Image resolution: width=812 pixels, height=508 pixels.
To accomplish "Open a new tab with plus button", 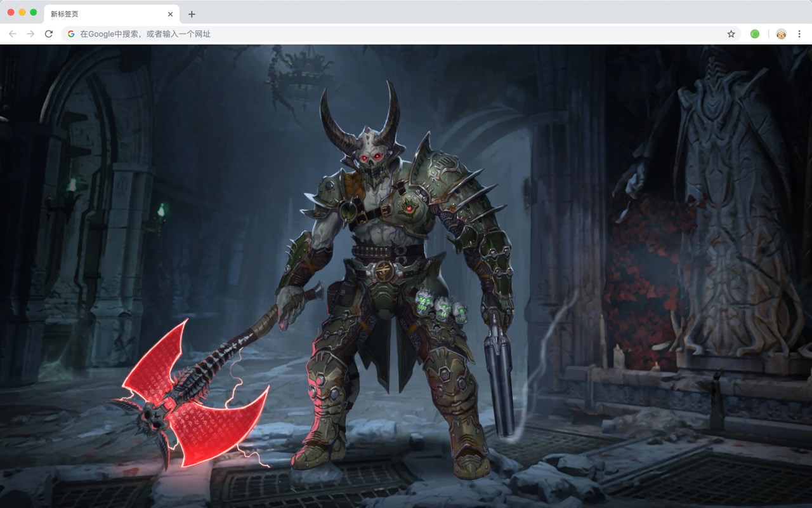I will point(192,14).
